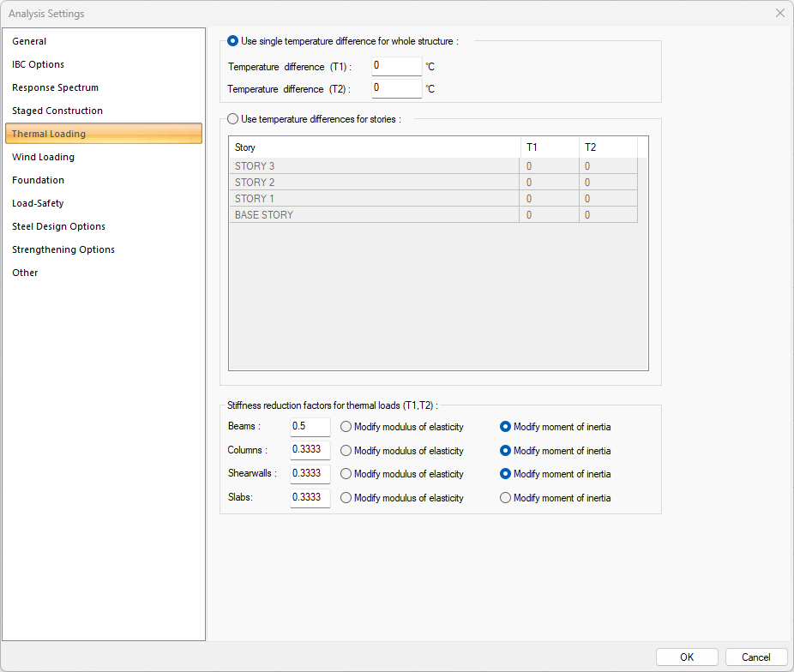Select Modify moment of inertia for Slabs
Viewport: 794px width, 672px height.
506,498
